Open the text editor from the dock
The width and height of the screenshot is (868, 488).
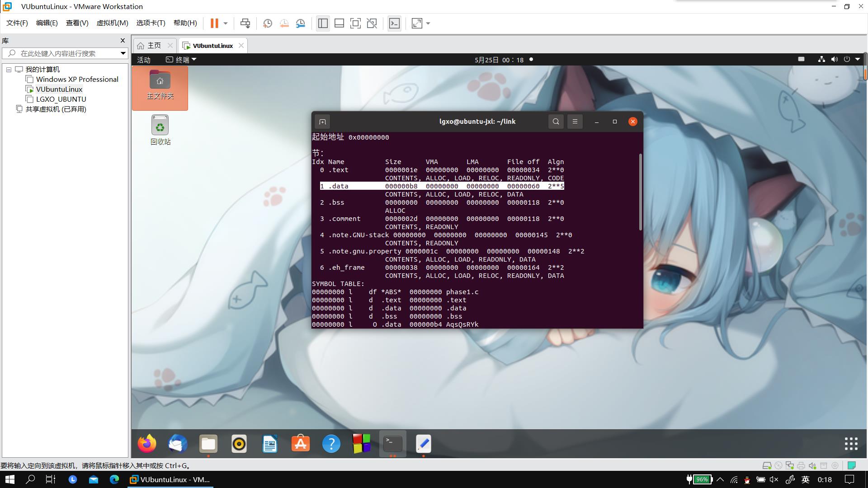[x=424, y=444]
